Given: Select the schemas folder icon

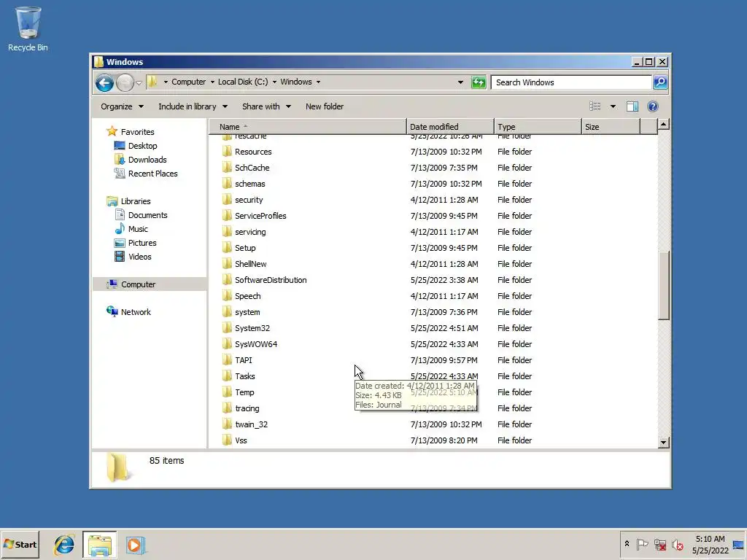Looking at the screenshot, I should pos(227,183).
